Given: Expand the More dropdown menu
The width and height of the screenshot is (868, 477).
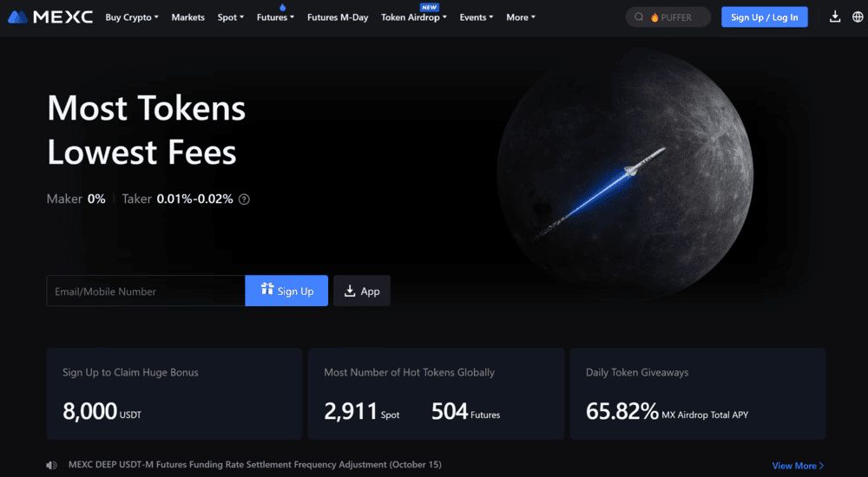Looking at the screenshot, I should tap(520, 17).
